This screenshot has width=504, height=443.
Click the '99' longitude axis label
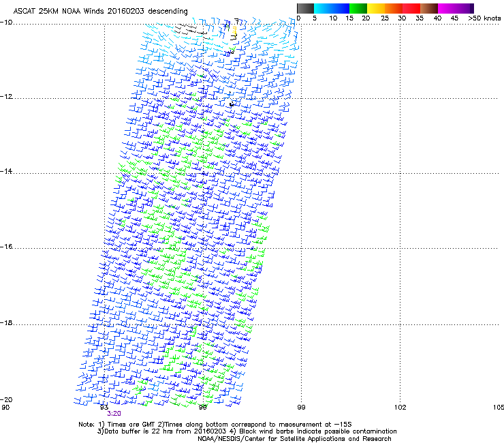click(x=301, y=408)
